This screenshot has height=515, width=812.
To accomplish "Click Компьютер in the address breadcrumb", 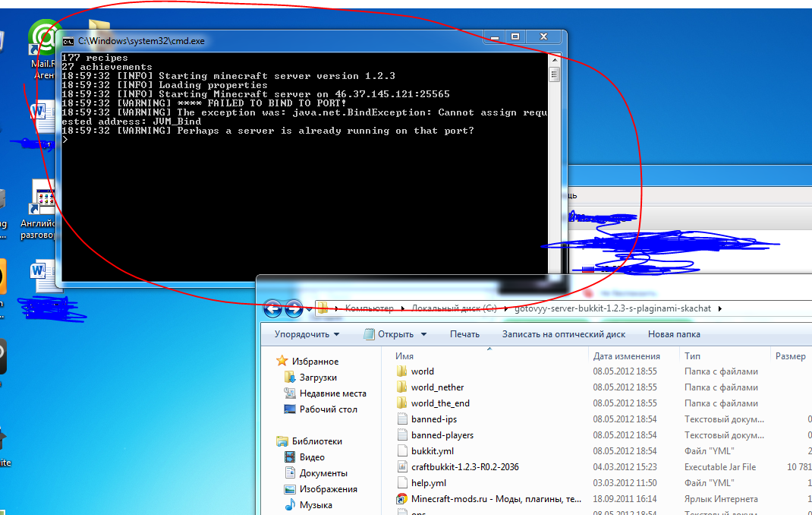I will click(370, 308).
